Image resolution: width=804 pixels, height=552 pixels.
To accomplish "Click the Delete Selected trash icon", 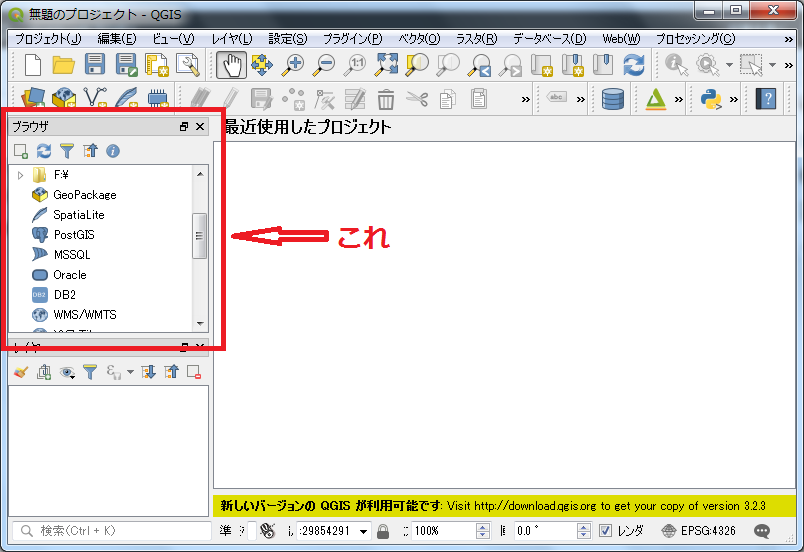I will coord(386,99).
